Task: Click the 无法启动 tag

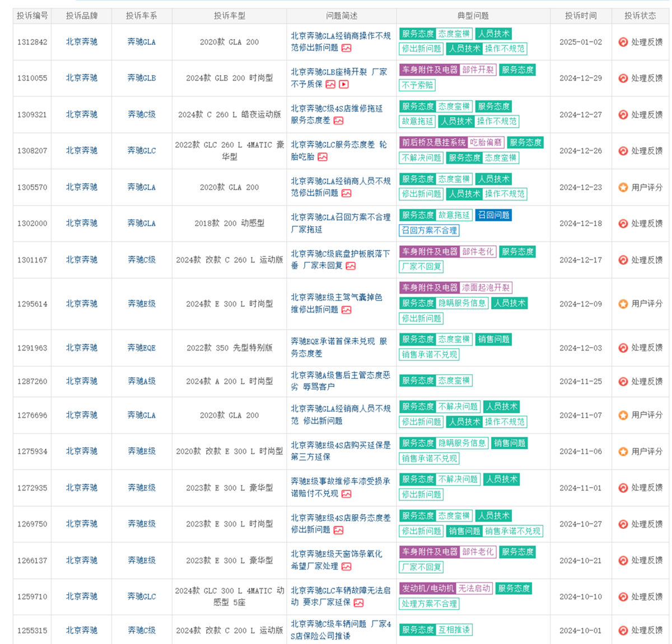Action: click(x=474, y=589)
